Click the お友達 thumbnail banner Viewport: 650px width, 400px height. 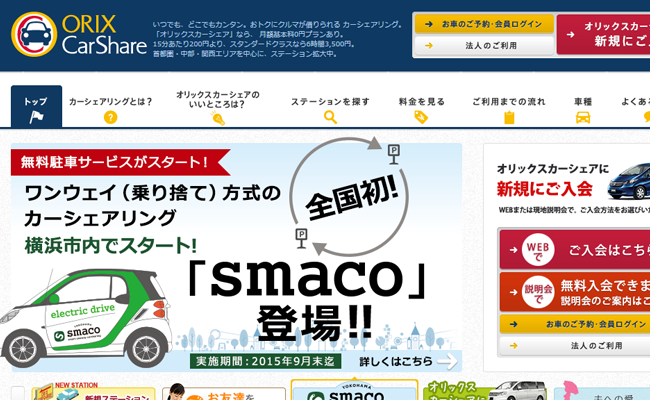pos(224,392)
